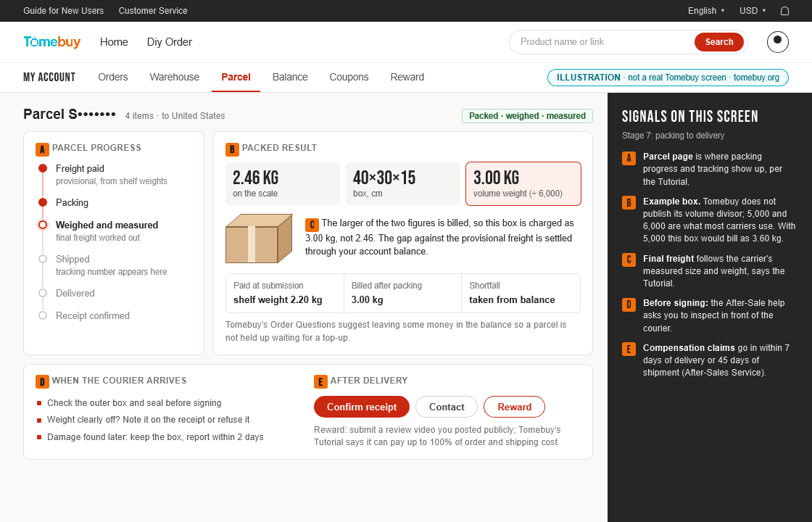Select the Shipped progress step dot
This screenshot has height=522, width=812.
[x=43, y=259]
